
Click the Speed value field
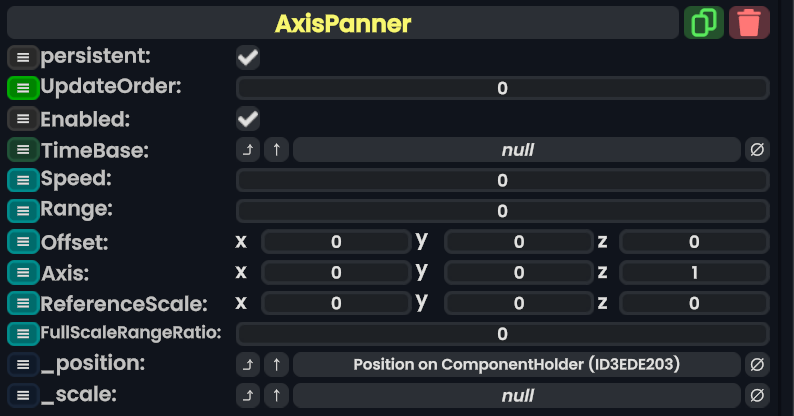502,181
